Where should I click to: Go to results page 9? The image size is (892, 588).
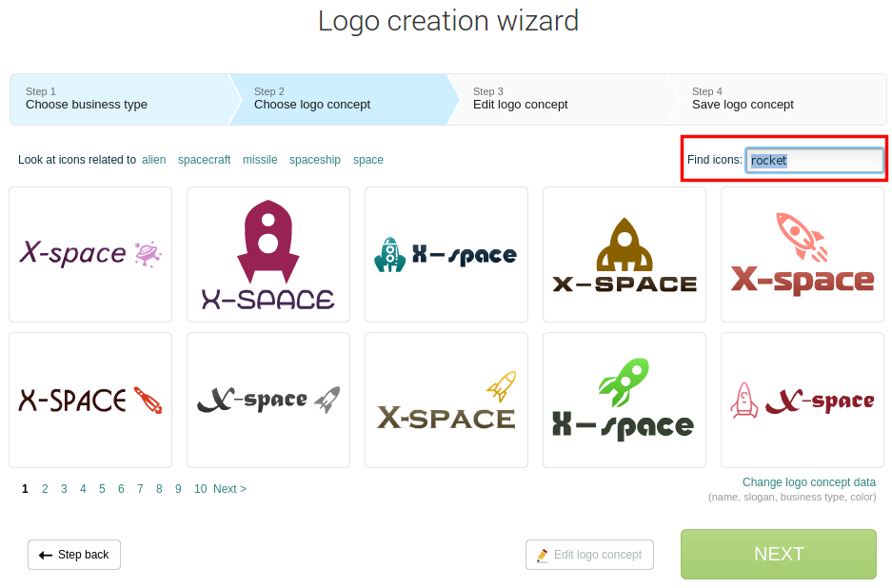(178, 489)
